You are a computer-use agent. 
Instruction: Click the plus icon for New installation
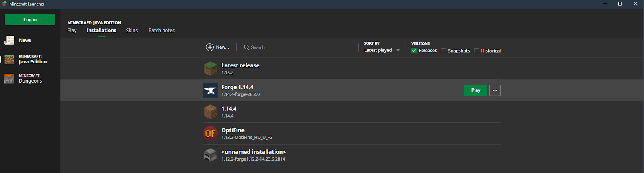(210, 47)
